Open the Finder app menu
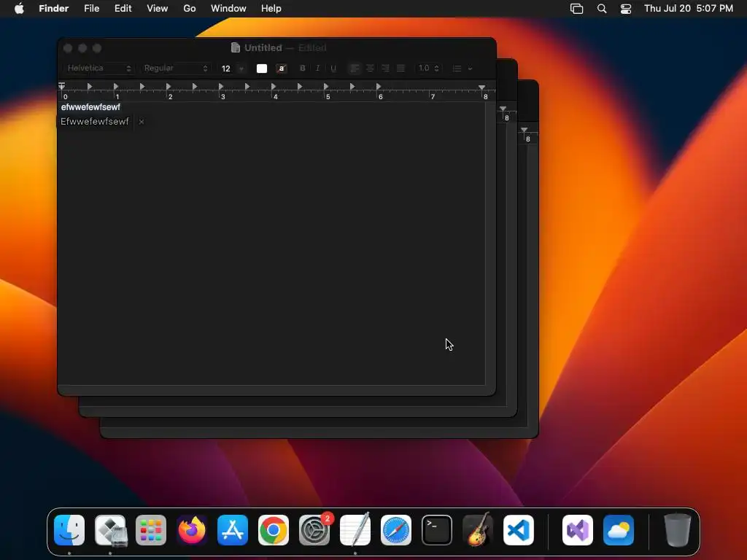 coord(53,8)
